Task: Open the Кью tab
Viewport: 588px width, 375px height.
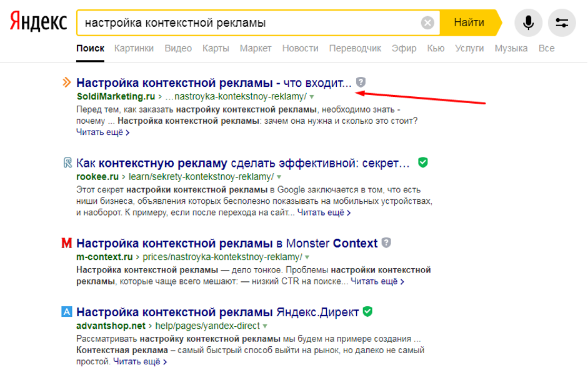Action: tap(436, 48)
